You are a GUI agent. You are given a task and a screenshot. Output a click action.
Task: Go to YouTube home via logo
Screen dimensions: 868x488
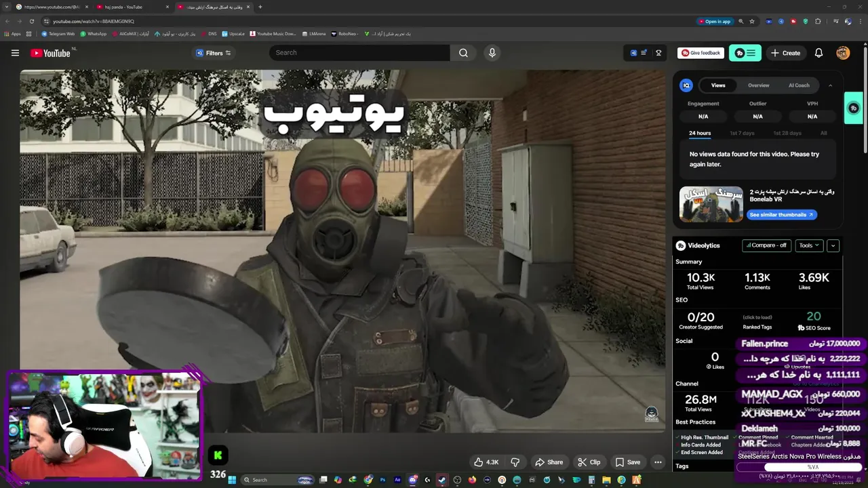50,53
